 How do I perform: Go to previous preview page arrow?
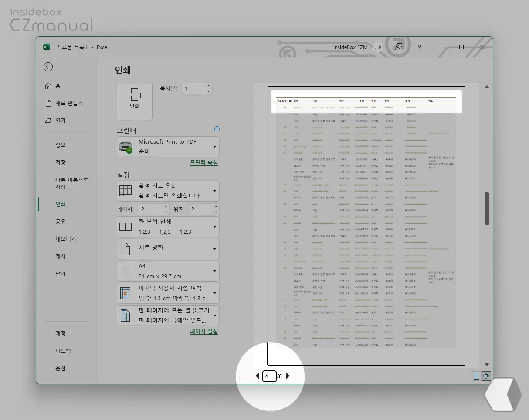[x=257, y=376]
